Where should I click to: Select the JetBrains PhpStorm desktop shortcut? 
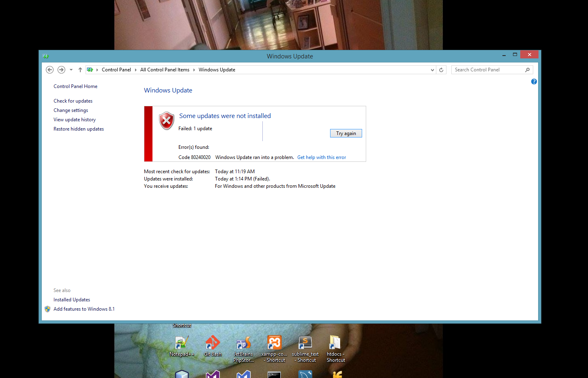point(243,349)
